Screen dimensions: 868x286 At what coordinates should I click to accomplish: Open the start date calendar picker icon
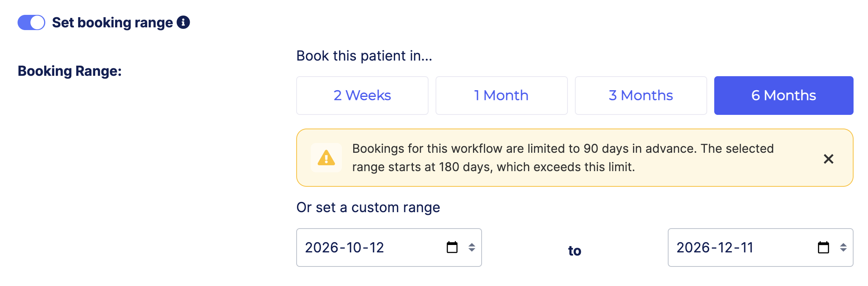452,247
